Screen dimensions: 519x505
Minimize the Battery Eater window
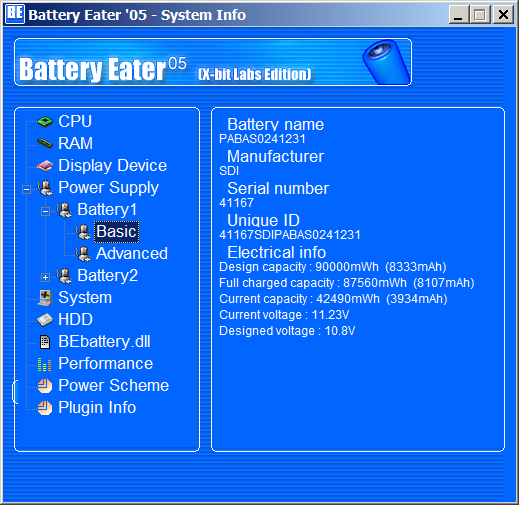(x=459, y=15)
